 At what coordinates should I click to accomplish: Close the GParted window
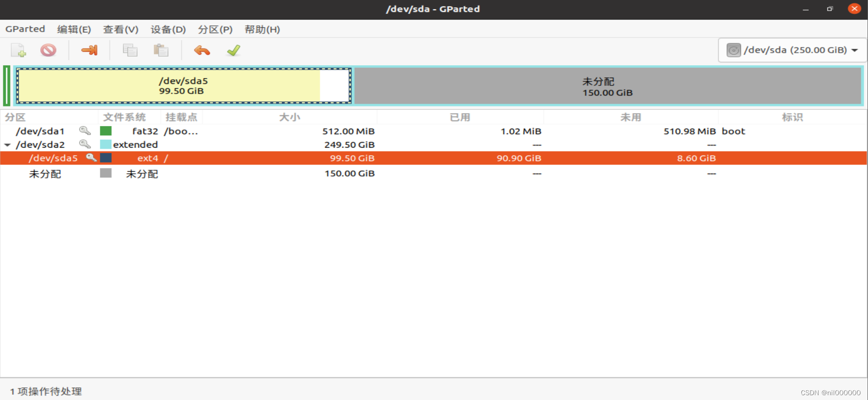click(855, 9)
